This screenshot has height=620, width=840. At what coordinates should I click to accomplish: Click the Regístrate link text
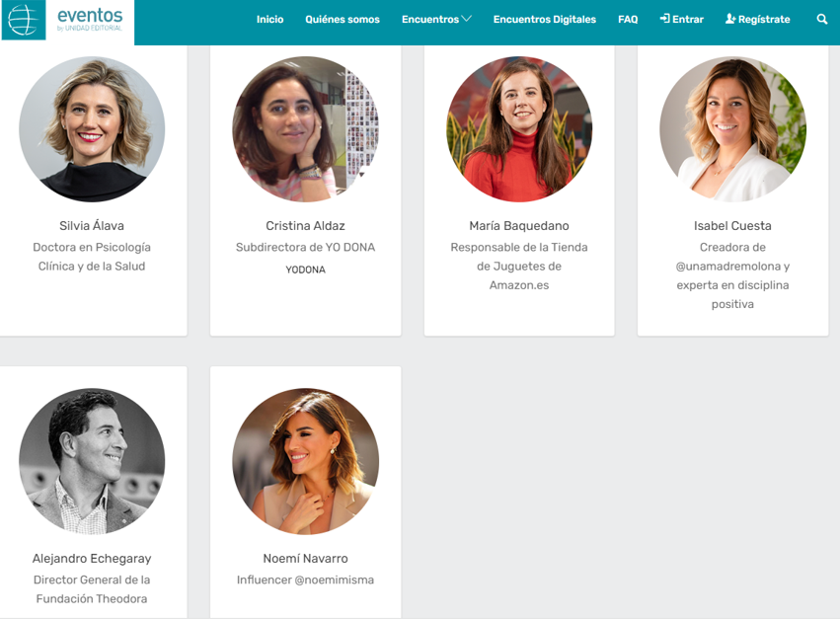click(x=764, y=20)
